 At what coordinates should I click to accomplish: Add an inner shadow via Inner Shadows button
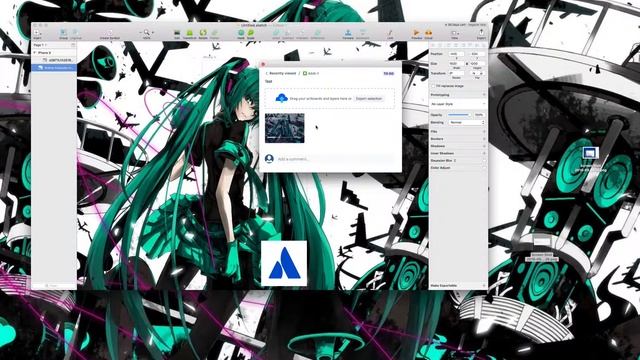tap(484, 153)
